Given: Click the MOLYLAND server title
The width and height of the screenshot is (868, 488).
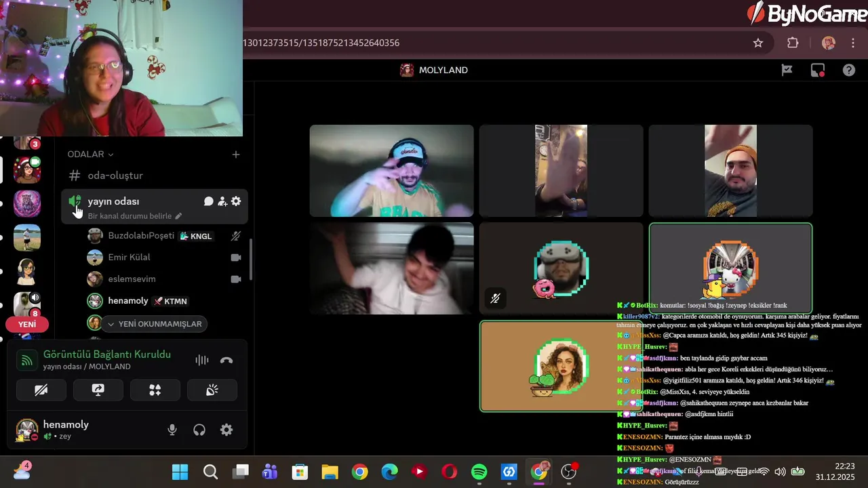Looking at the screenshot, I should 443,70.
